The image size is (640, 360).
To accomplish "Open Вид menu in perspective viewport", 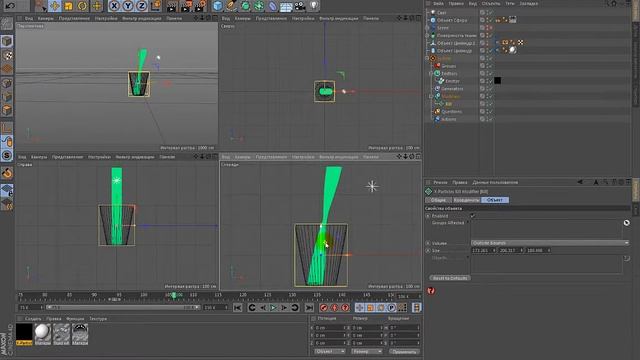I will pyautogui.click(x=29, y=18).
